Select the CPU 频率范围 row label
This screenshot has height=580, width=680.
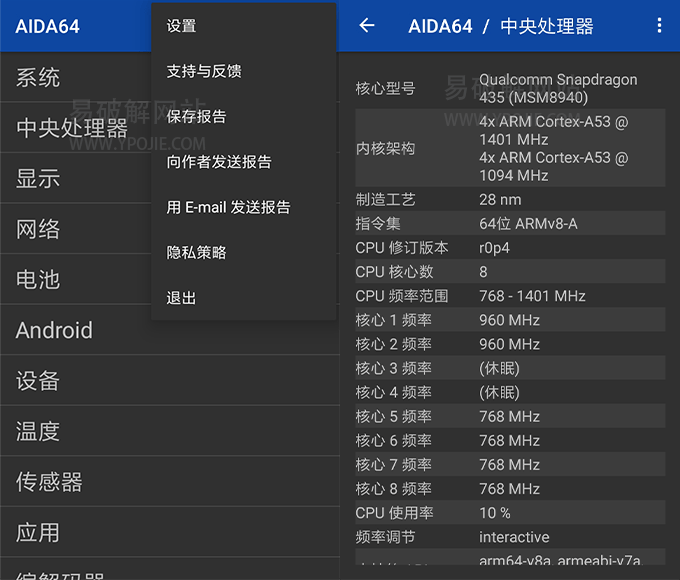402,296
